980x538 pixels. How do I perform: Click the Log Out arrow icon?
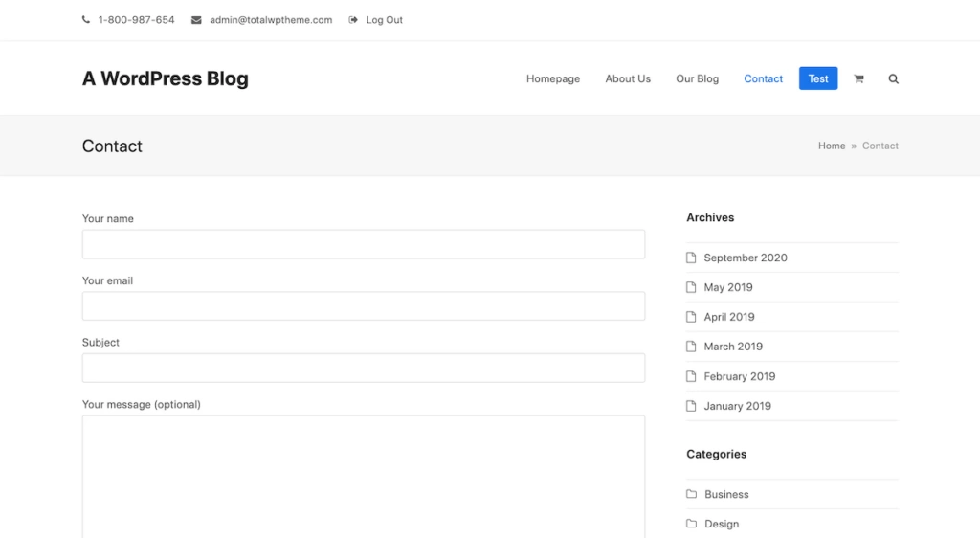pos(353,20)
